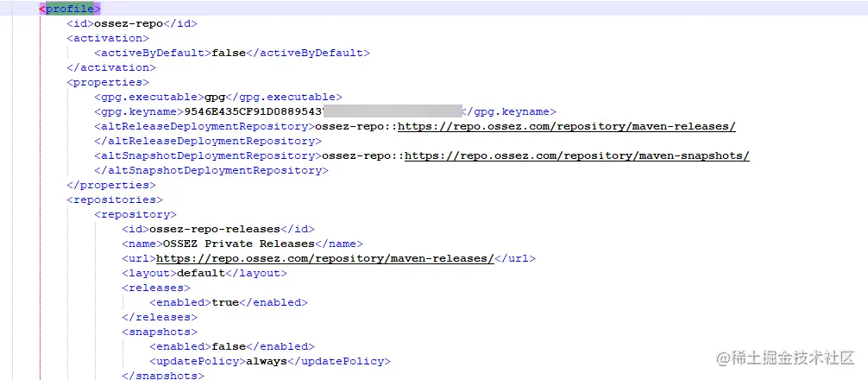Click the highlighted <profile> opening tag
Viewport: 868px width, 380px height.
(70, 9)
